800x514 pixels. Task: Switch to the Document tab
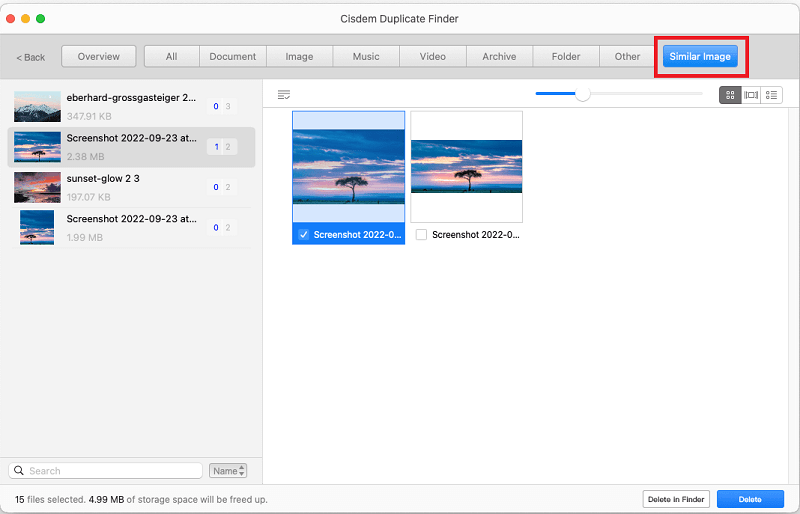coord(233,57)
